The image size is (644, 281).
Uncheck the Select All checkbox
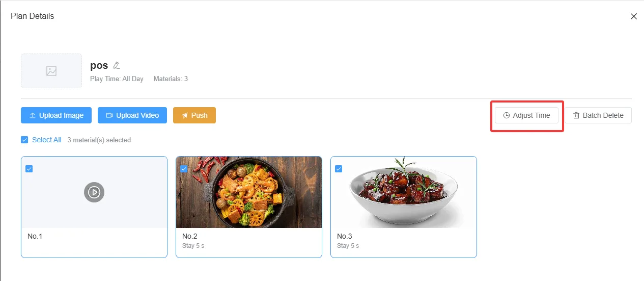click(x=24, y=140)
